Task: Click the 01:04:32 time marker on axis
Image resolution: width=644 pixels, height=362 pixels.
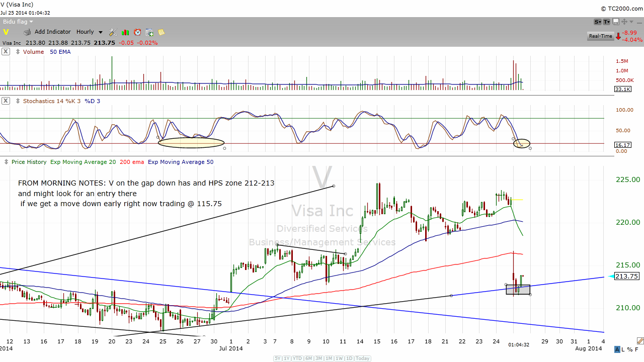Action: click(519, 344)
